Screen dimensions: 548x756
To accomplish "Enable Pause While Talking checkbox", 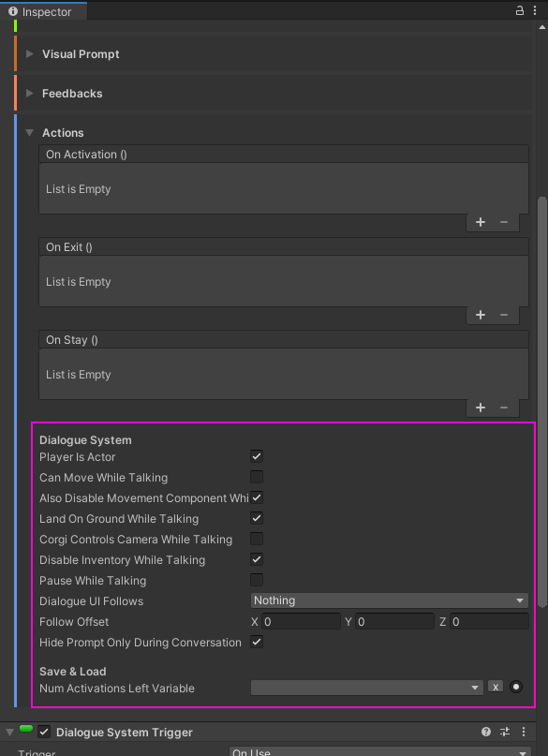I will [x=257, y=580].
